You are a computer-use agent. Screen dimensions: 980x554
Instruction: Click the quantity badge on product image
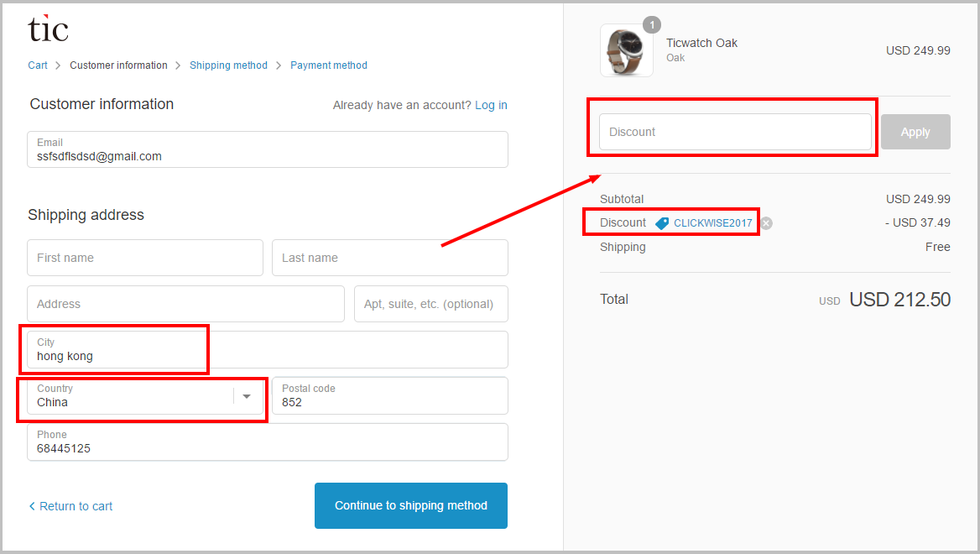click(652, 24)
